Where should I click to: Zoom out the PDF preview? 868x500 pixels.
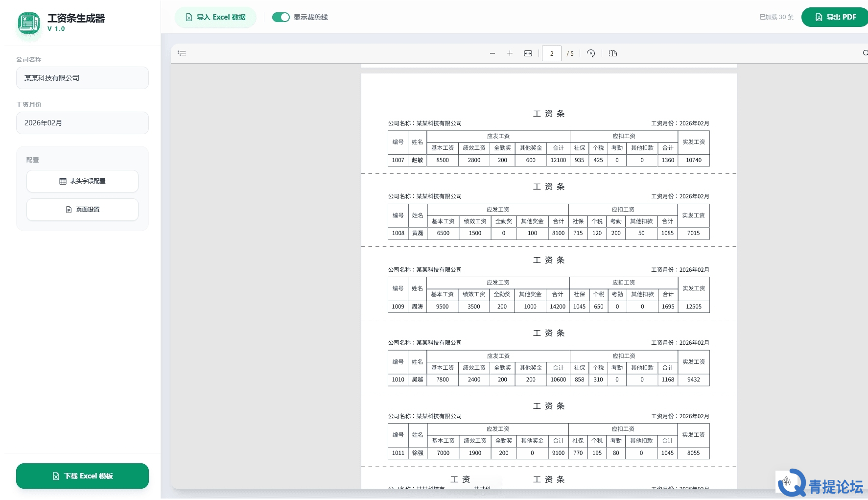pos(492,53)
